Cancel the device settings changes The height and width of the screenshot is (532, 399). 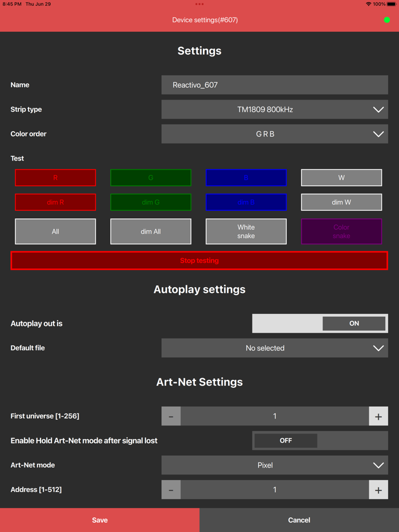[299, 520]
